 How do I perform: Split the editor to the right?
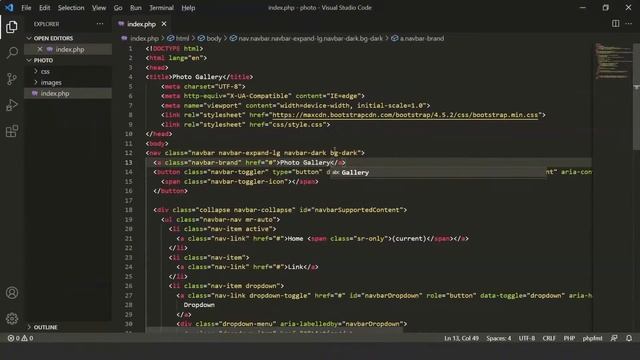615,24
